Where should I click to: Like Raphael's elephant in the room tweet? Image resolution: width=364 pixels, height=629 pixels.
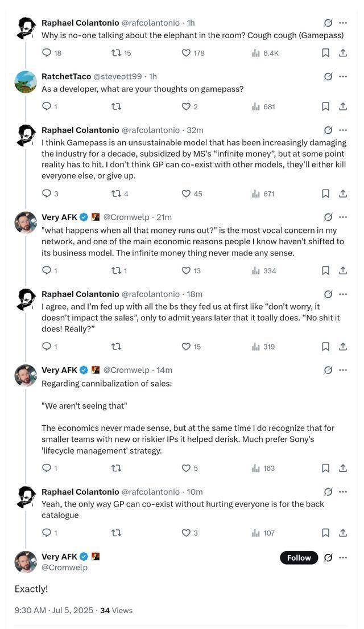pyautogui.click(x=186, y=53)
